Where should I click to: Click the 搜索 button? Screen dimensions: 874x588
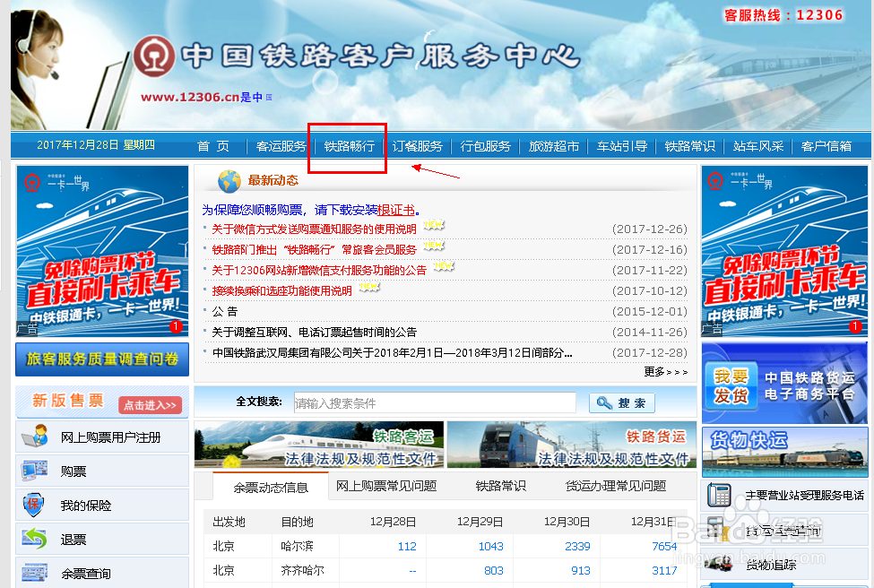[x=621, y=402]
